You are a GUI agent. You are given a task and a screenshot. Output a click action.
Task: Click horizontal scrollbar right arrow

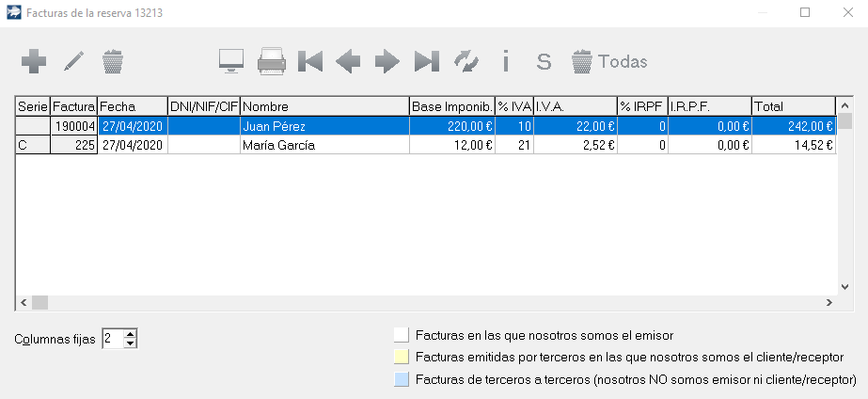coord(829,303)
